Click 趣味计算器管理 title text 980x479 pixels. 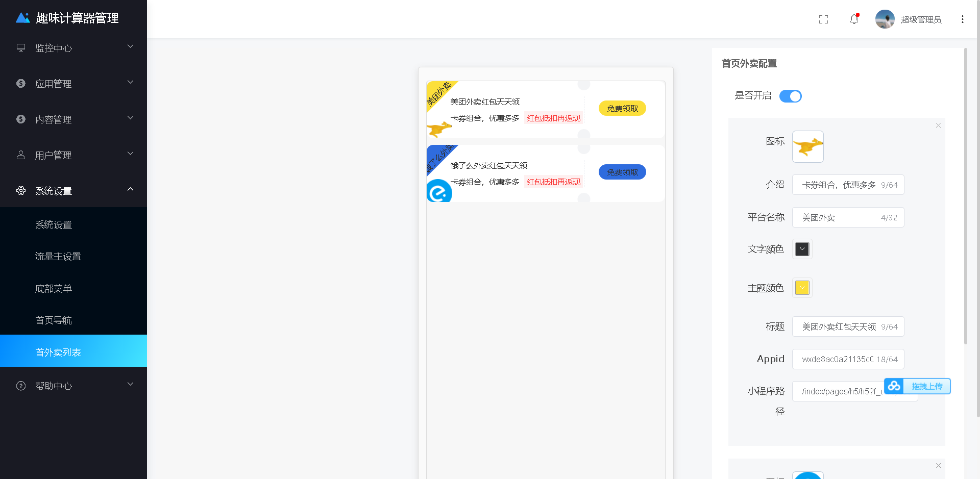coord(77,18)
